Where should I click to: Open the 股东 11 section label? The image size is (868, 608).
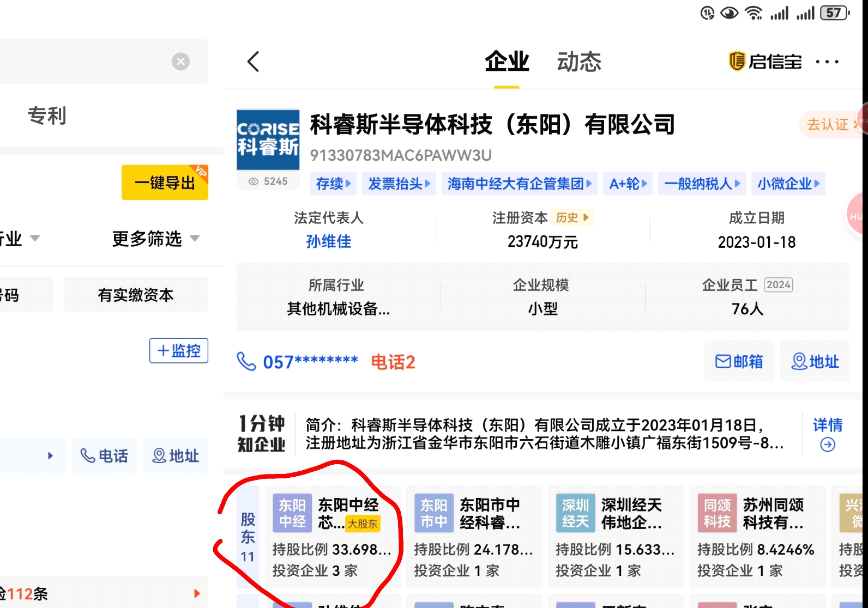[248, 537]
